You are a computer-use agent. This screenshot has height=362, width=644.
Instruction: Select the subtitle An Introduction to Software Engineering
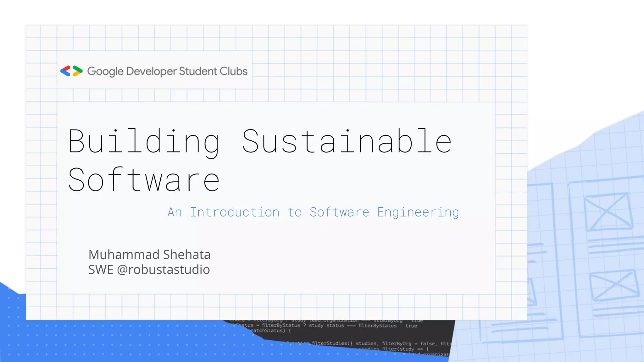coord(313,212)
